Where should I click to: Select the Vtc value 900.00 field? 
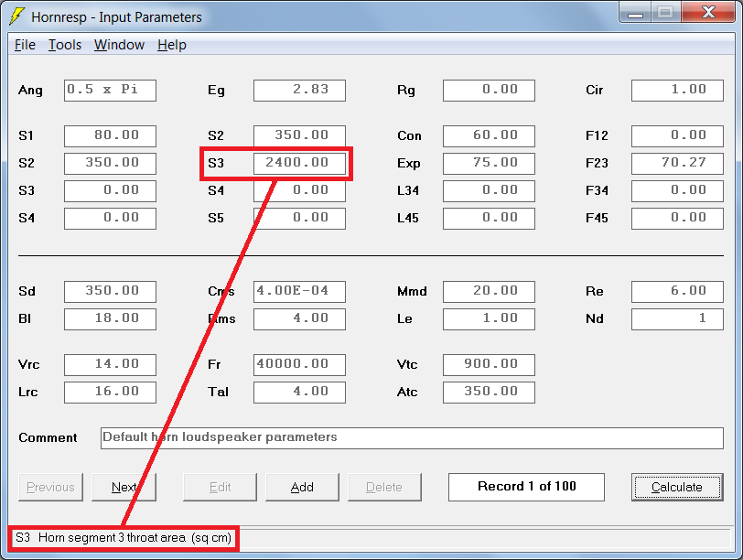[489, 365]
